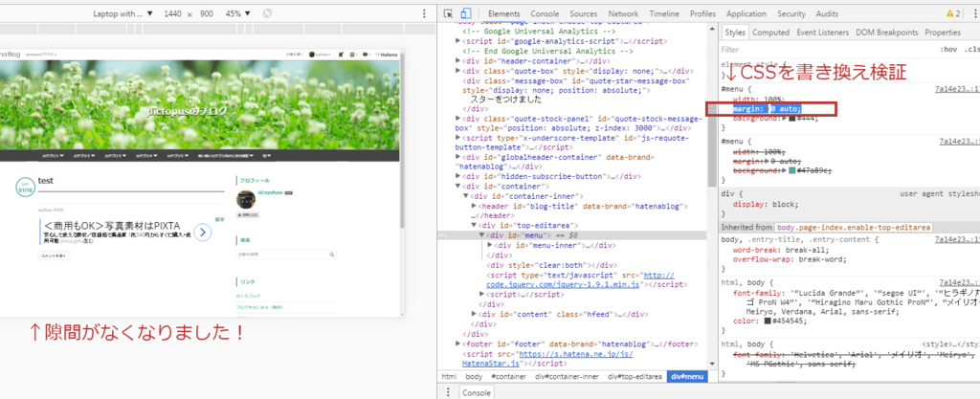Collapse the div id="container" node
The width and height of the screenshot is (980, 399).
(x=458, y=187)
